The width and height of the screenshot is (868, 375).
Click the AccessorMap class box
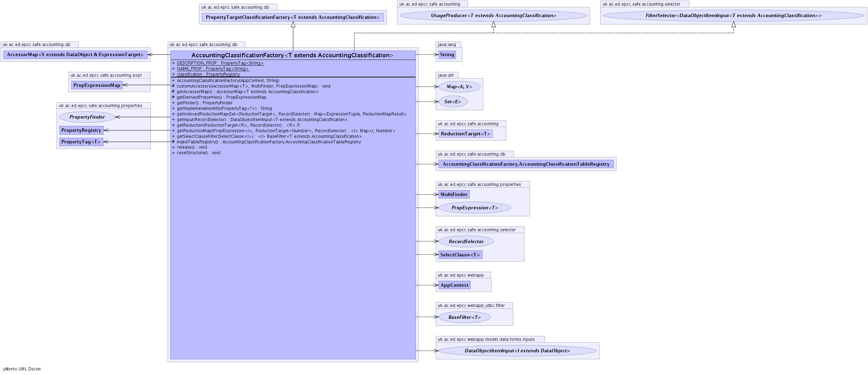(75, 55)
